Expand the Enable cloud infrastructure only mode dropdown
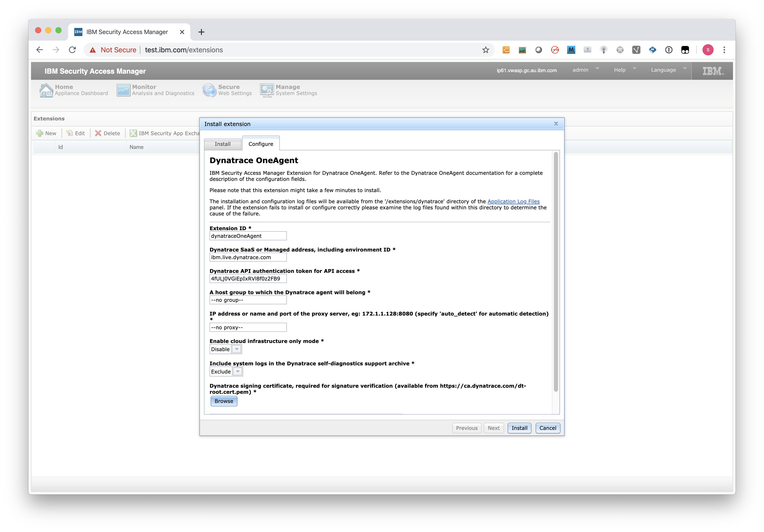The width and height of the screenshot is (764, 532). [x=236, y=349]
